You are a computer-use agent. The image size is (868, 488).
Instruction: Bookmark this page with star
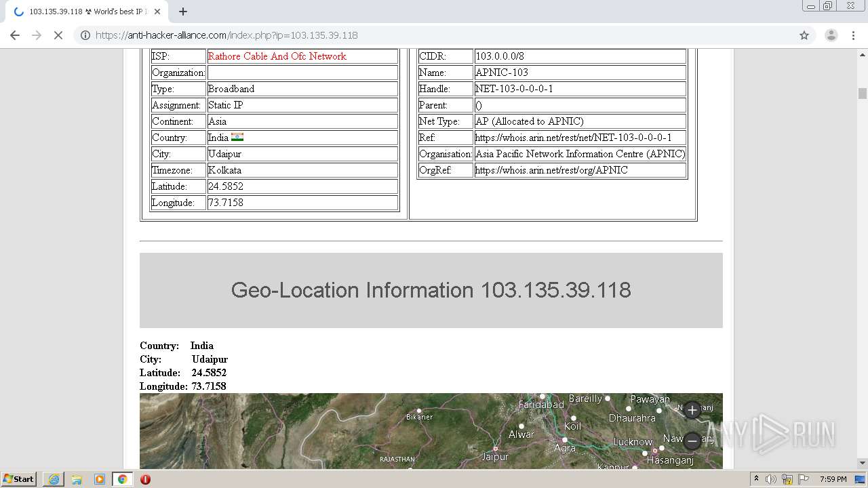point(804,35)
